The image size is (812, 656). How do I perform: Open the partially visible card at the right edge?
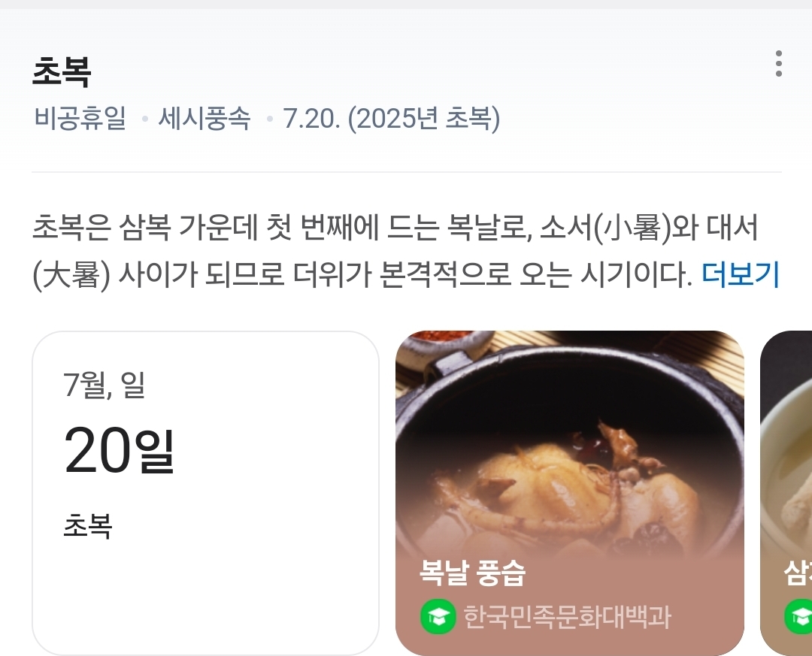click(x=786, y=492)
